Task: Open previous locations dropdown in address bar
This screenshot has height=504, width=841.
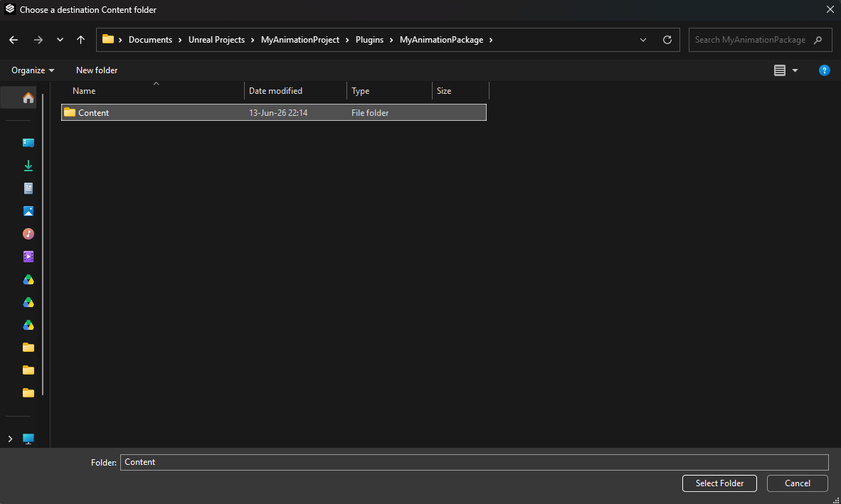Action: point(643,40)
